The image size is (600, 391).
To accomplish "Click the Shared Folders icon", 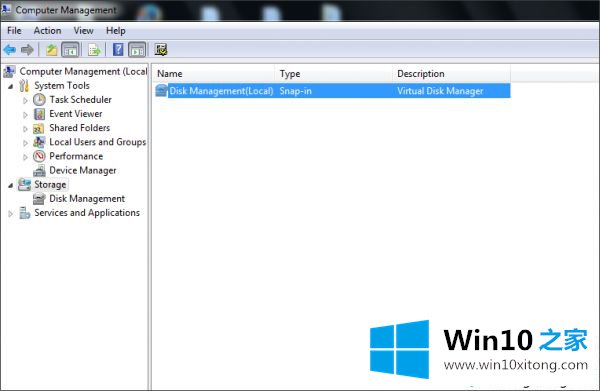I will (x=39, y=128).
